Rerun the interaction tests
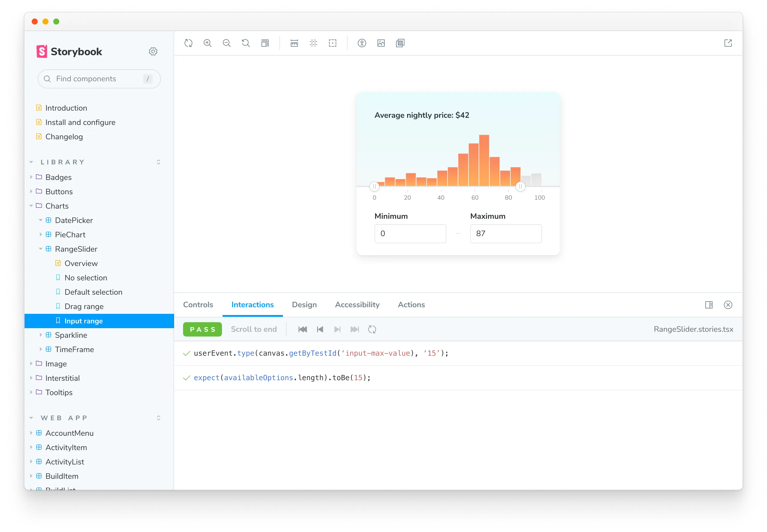This screenshot has width=767, height=532. coord(372,329)
